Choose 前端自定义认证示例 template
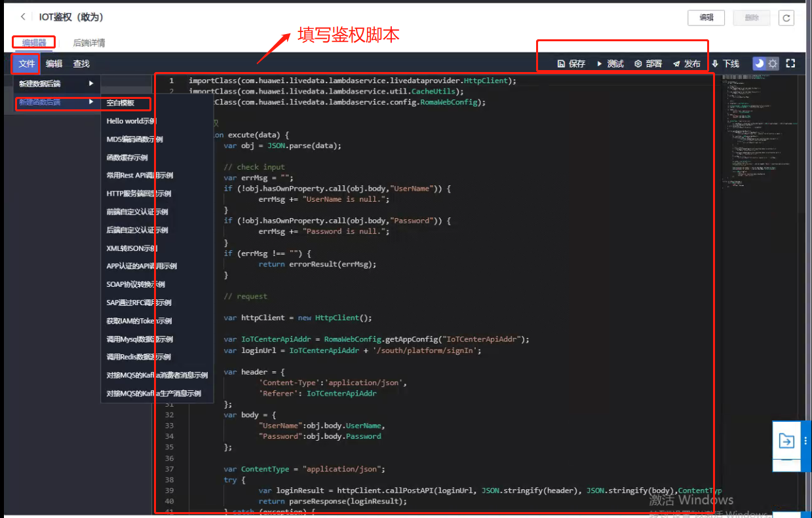The image size is (812, 518). (x=137, y=212)
